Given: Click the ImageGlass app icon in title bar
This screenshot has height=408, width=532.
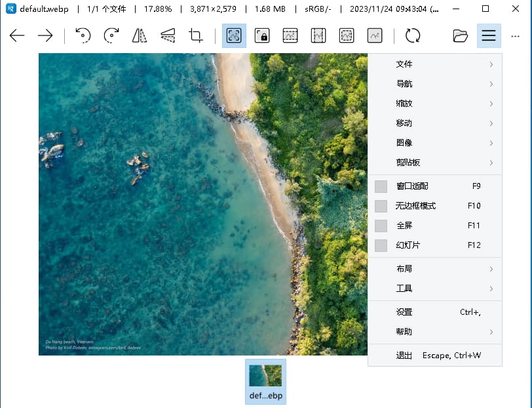Looking at the screenshot, I should pos(11,9).
